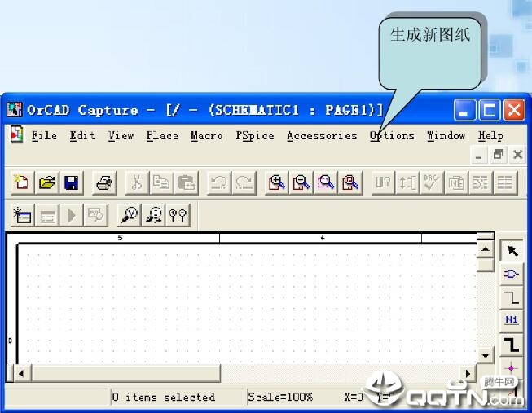Viewport: 532px width, 413px height.
Task: Choose the place part gate tool
Action: point(512,274)
